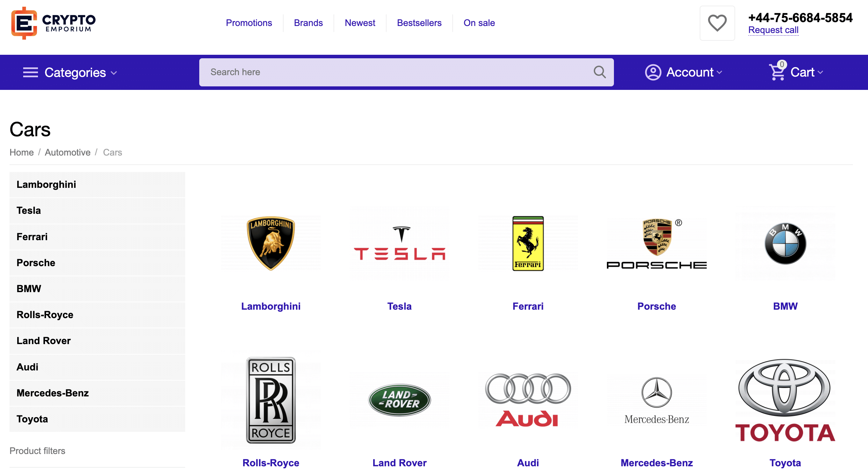Open the Bestsellers menu item
Viewport: 868px width, 474px height.
click(419, 23)
